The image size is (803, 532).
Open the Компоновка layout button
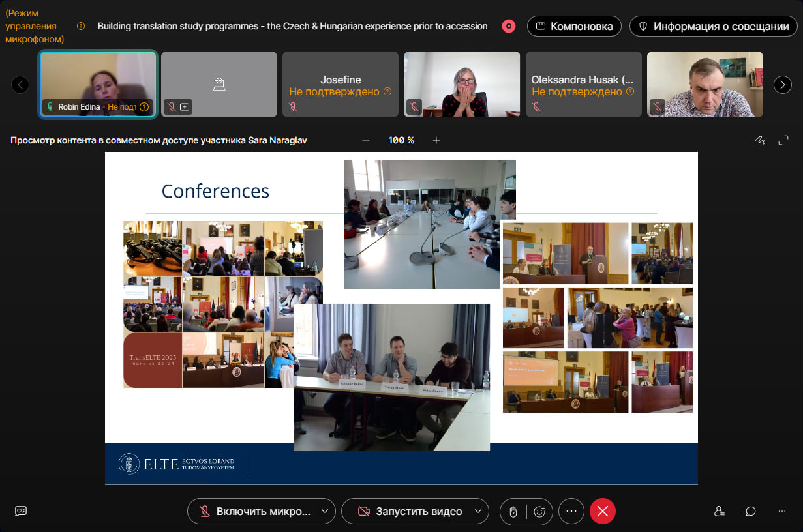pyautogui.click(x=574, y=26)
